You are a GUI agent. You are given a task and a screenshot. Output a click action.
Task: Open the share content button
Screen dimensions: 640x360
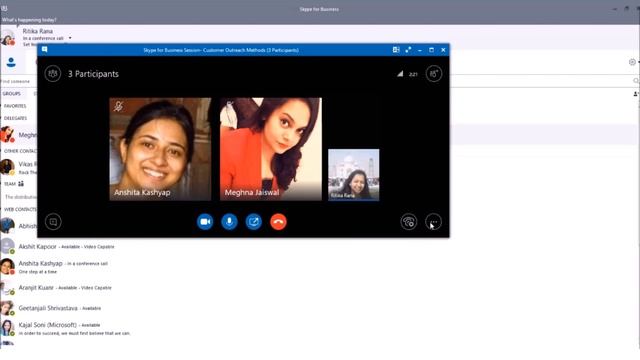pyautogui.click(x=253, y=222)
